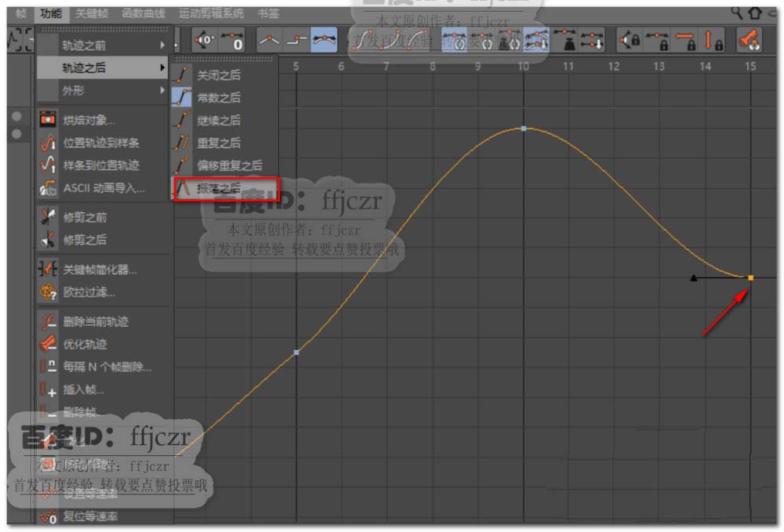
Task: Select the orange keyframe at frame 15
Action: point(750,277)
